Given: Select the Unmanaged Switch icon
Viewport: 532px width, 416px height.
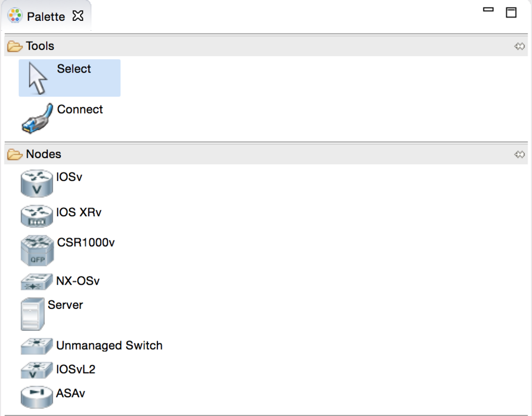Looking at the screenshot, I should pos(37,346).
